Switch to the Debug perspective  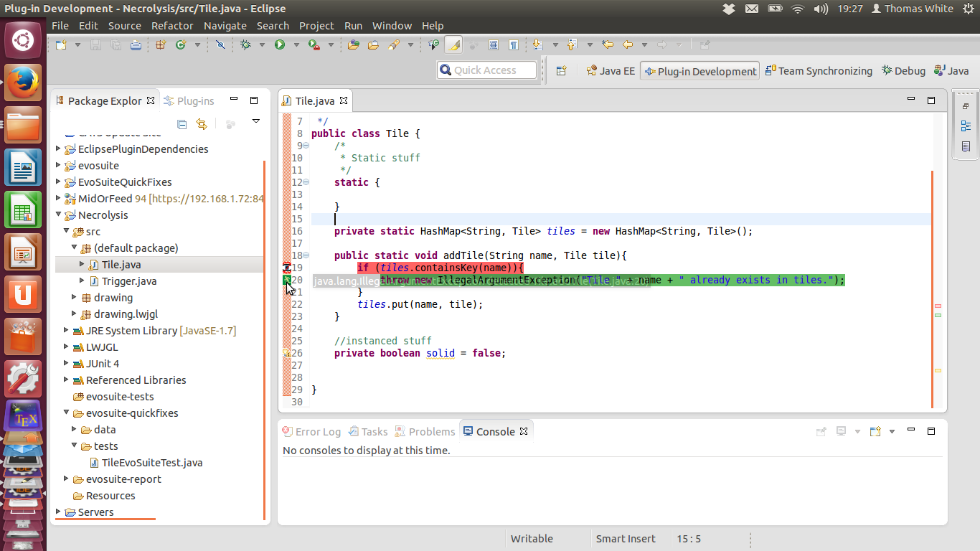904,70
